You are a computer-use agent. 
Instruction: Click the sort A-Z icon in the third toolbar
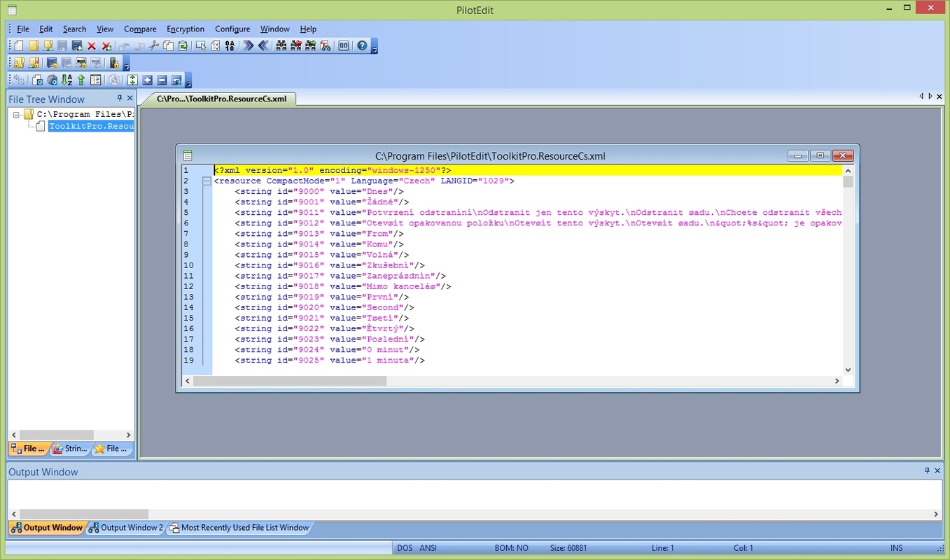pos(67,80)
